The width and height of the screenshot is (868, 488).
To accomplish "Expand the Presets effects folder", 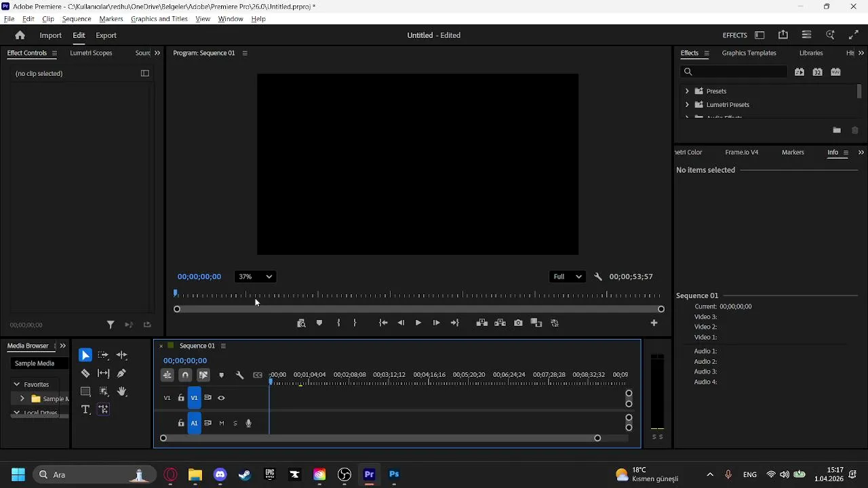I will [x=687, y=91].
